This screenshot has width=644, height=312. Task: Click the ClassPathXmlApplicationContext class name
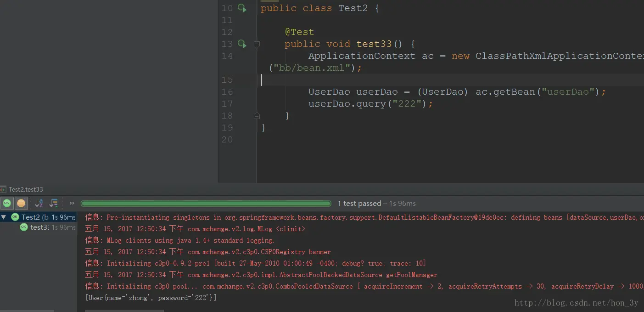pyautogui.click(x=560, y=56)
